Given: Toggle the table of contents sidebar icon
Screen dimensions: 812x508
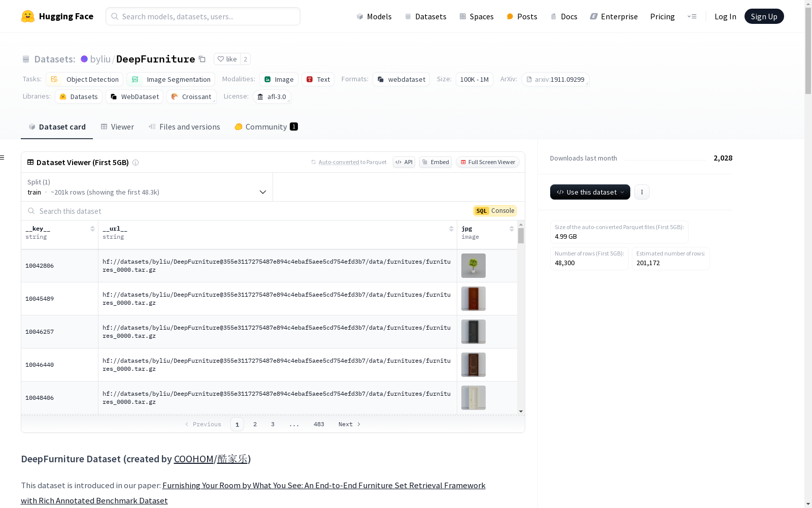Looking at the screenshot, I should pyautogui.click(x=3, y=157).
